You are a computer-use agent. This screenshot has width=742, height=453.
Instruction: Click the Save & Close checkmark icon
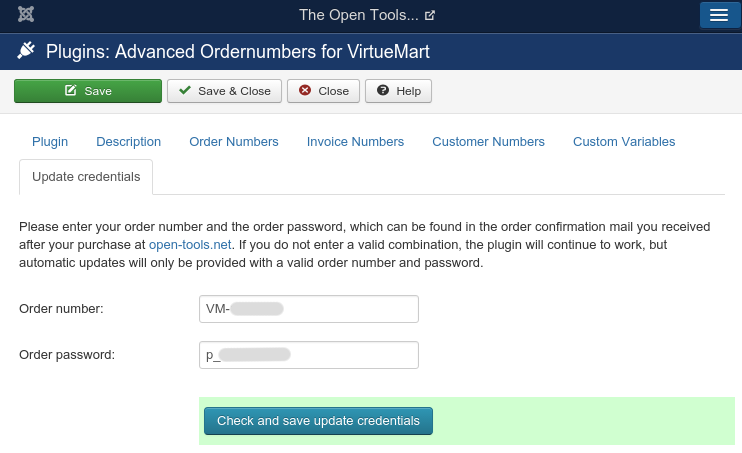184,91
